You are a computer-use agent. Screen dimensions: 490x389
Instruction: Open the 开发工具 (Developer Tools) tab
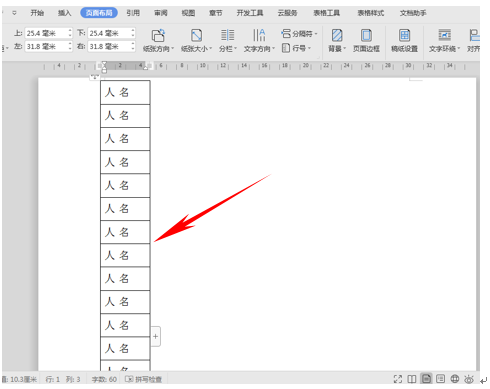pos(250,13)
